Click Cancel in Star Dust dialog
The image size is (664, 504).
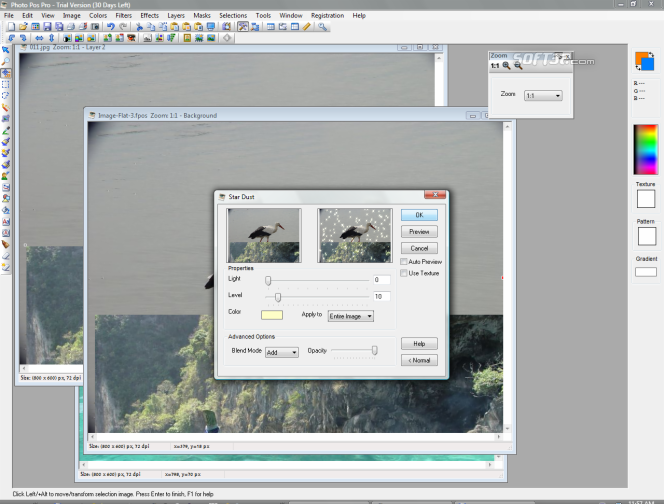click(419, 248)
